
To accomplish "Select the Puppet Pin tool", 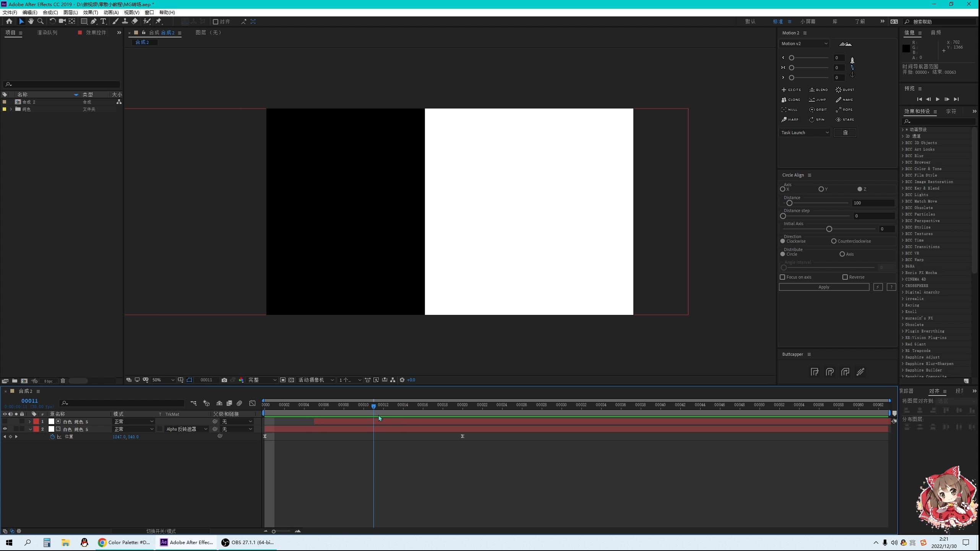I will (x=159, y=21).
